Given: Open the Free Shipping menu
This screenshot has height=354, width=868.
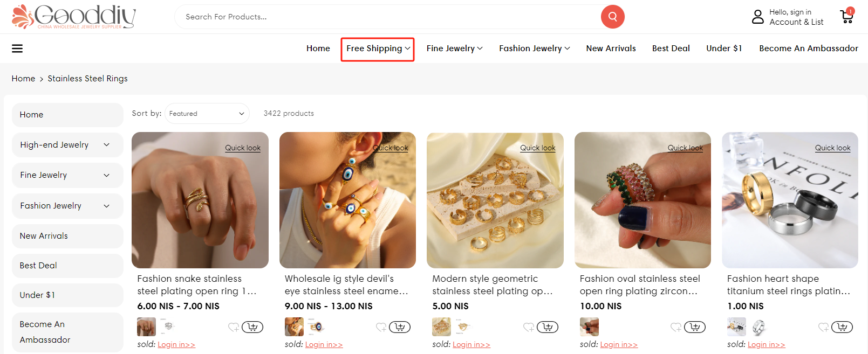Looking at the screenshot, I should pos(378,48).
